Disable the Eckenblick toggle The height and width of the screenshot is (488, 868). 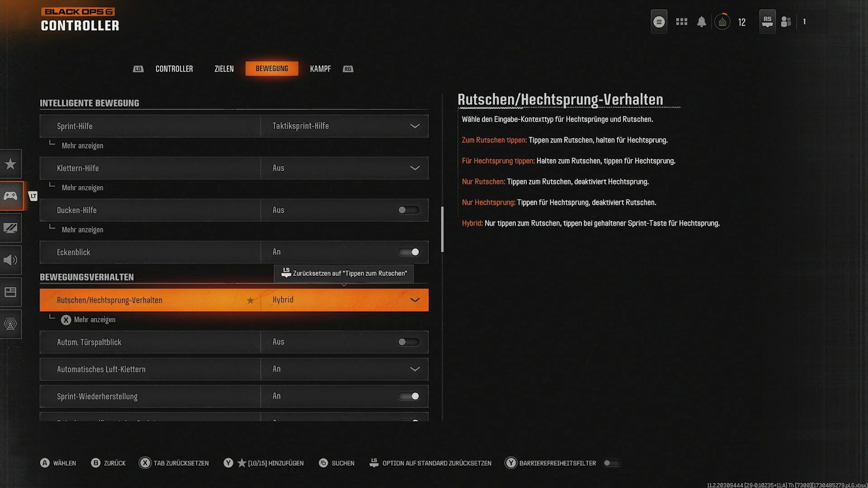408,252
